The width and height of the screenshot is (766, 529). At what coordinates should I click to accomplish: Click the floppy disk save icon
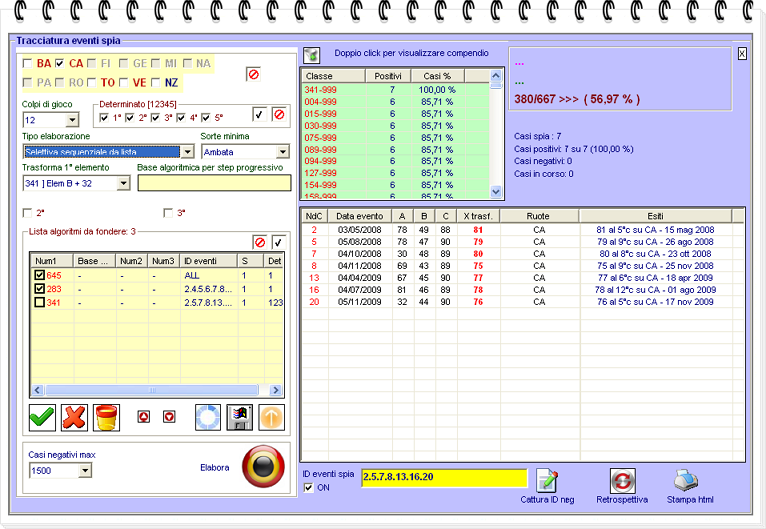point(239,417)
